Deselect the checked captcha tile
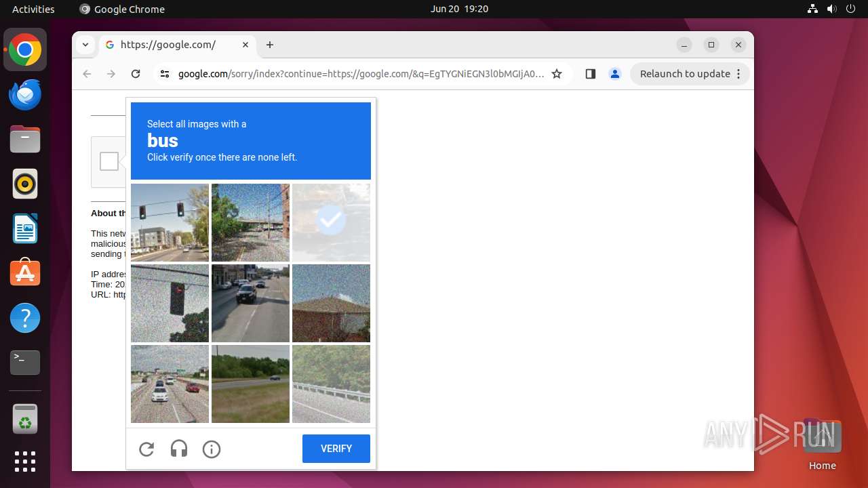Viewport: 868px width, 488px height. (331, 222)
